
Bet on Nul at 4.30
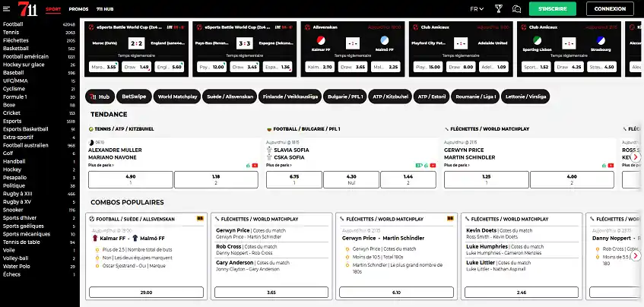tap(351, 180)
